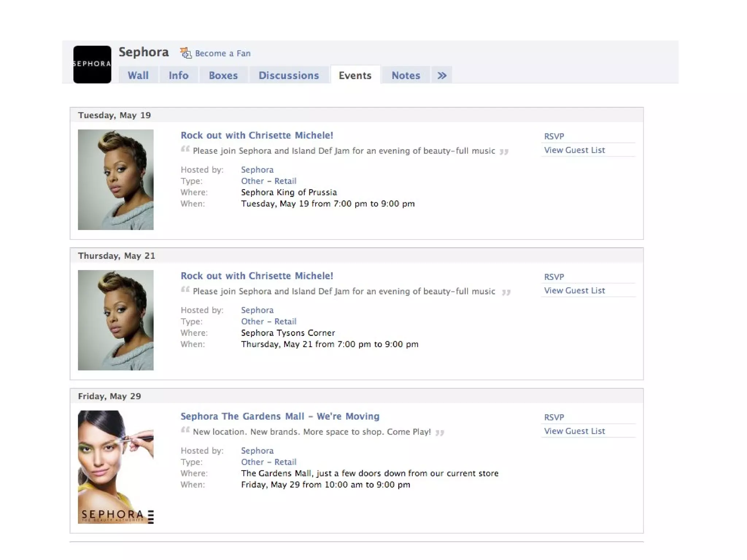
Task: Click The Gardens Mall event image
Action: tap(116, 467)
